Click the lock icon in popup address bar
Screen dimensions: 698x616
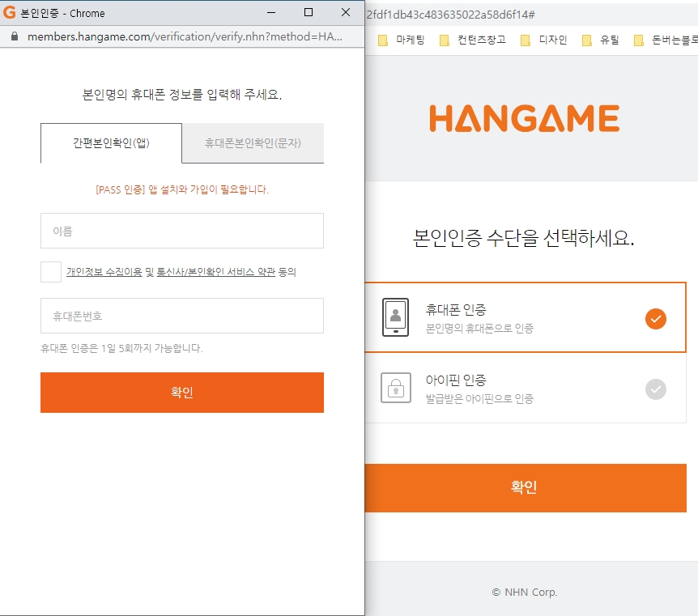click(15, 36)
